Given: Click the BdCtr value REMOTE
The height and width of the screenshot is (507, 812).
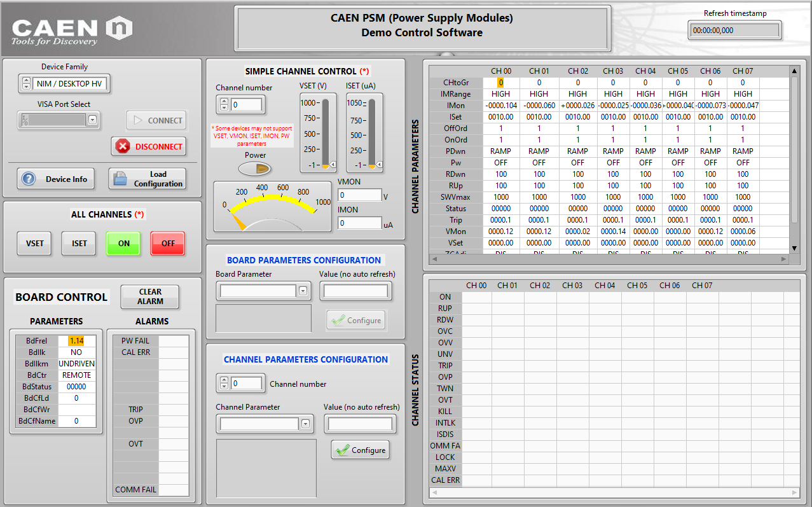Looking at the screenshot, I should [77, 375].
